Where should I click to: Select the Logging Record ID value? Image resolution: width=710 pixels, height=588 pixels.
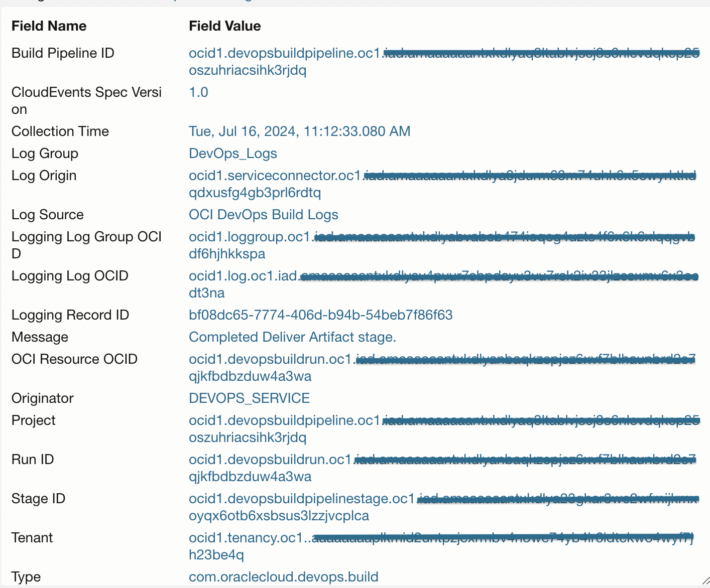(x=320, y=315)
